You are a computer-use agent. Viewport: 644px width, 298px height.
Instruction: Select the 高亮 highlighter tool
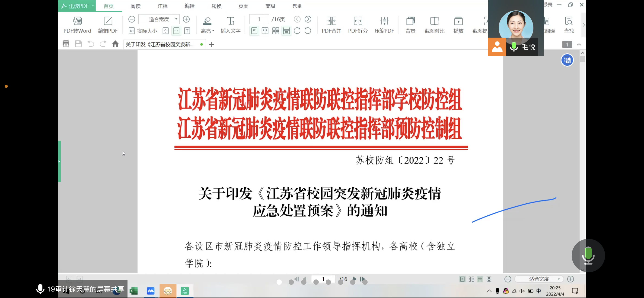[x=207, y=21]
